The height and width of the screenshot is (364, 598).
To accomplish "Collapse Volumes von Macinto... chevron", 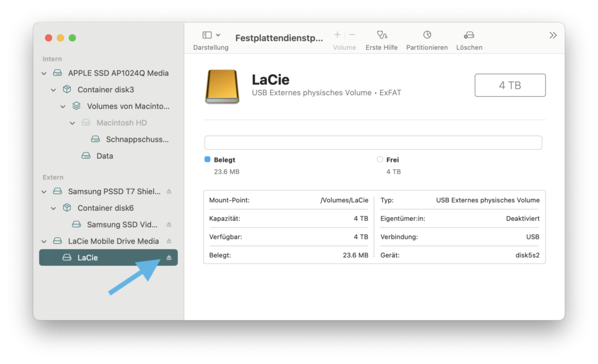I will click(x=63, y=107).
